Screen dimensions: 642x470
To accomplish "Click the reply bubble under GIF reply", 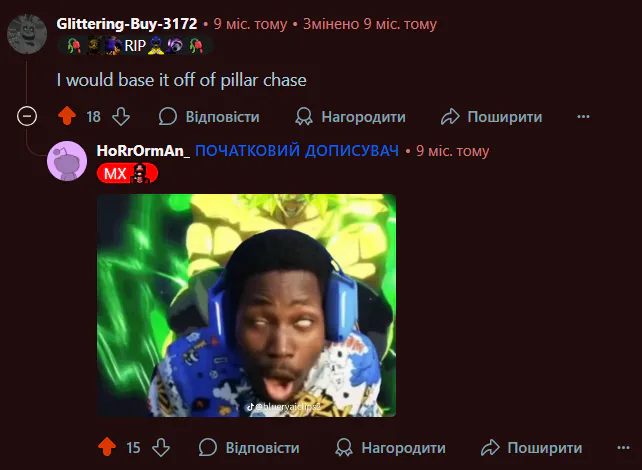I will tap(208, 447).
